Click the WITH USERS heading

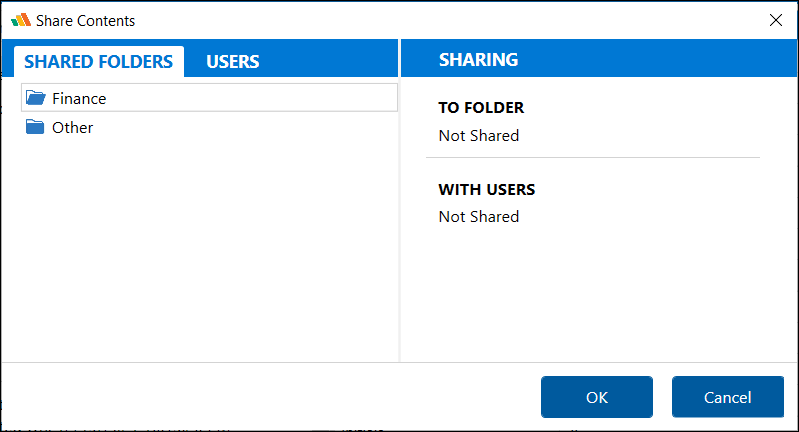pyautogui.click(x=487, y=190)
